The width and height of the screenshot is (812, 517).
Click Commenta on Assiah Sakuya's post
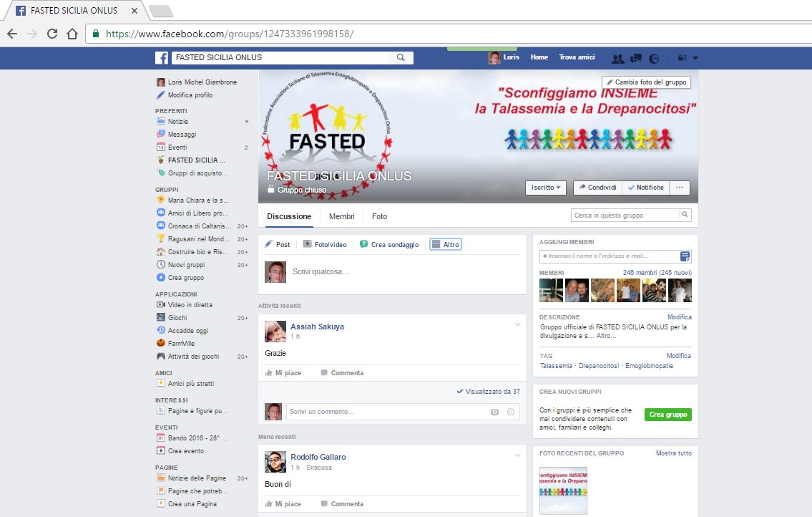coord(342,373)
